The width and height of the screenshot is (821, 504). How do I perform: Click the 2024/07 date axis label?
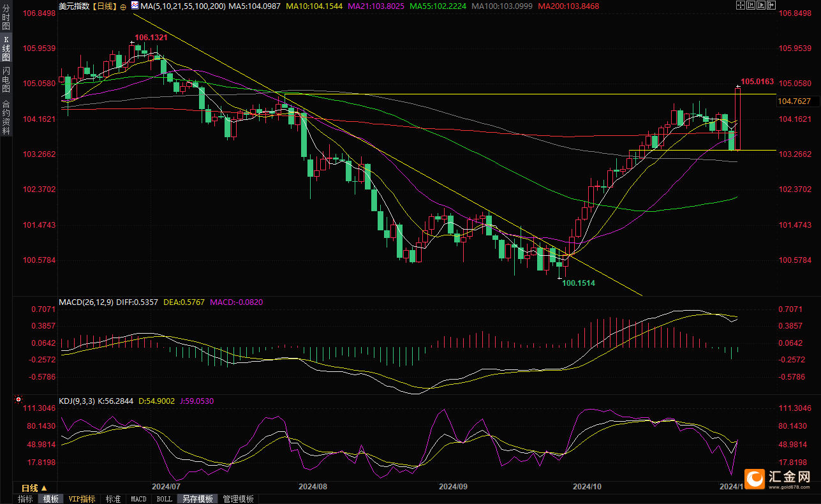pyautogui.click(x=168, y=486)
